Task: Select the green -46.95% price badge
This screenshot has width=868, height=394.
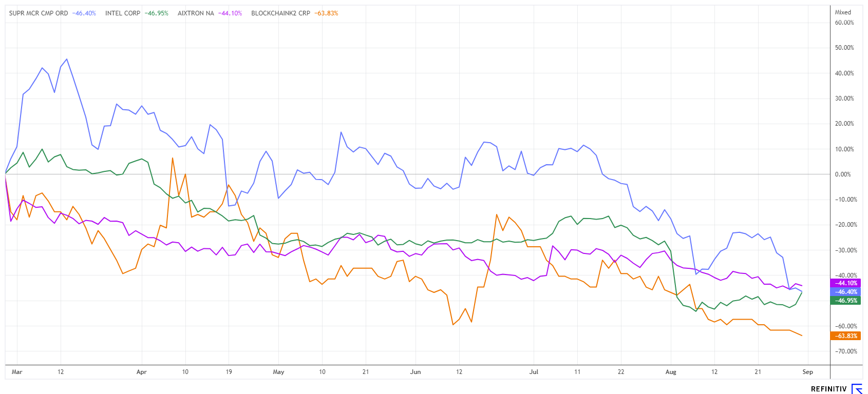Action: click(846, 301)
